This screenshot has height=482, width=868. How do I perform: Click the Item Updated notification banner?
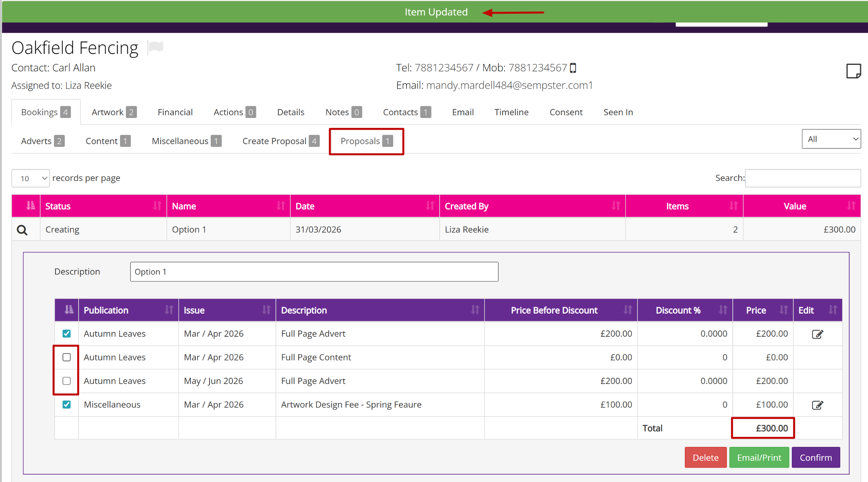(x=435, y=12)
